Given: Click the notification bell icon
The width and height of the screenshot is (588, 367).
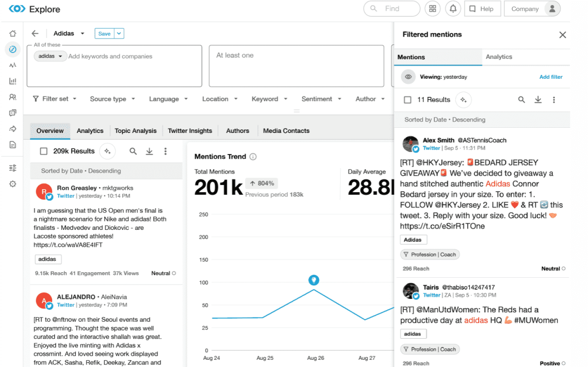Looking at the screenshot, I should point(453,9).
